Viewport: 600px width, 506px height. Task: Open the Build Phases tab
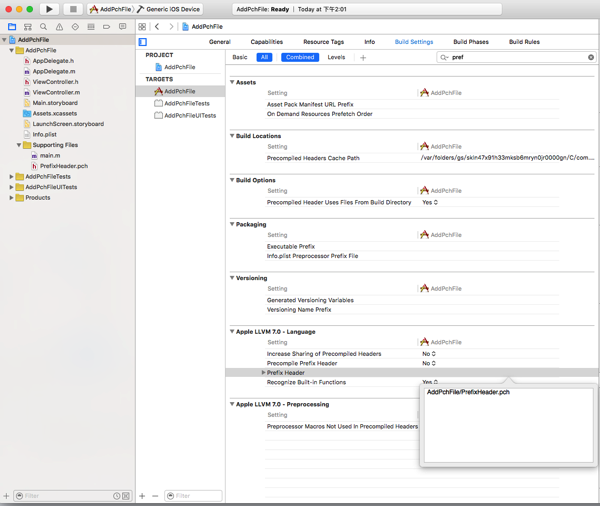471,42
